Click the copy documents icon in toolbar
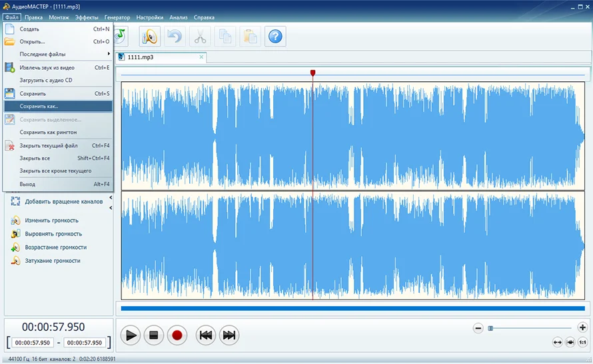593x364 pixels. click(225, 37)
